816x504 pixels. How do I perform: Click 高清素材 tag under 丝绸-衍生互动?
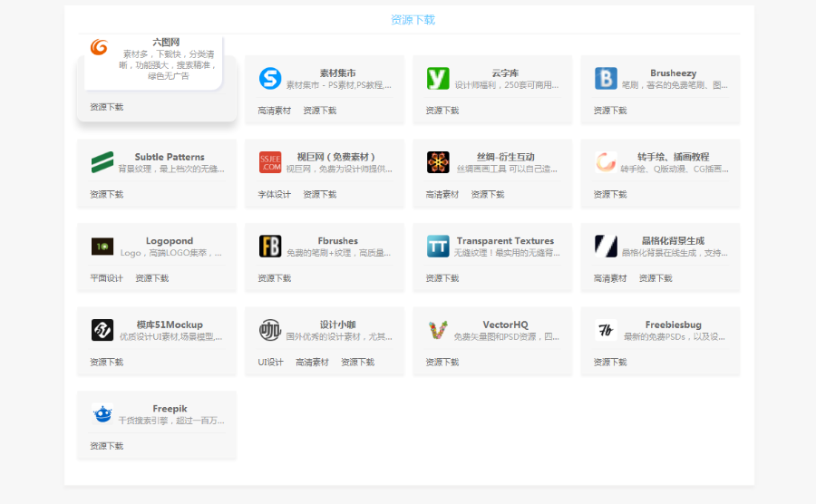click(x=442, y=195)
